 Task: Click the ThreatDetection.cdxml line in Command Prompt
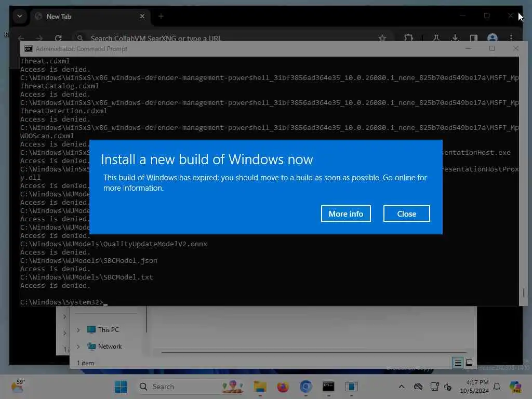coord(63,111)
